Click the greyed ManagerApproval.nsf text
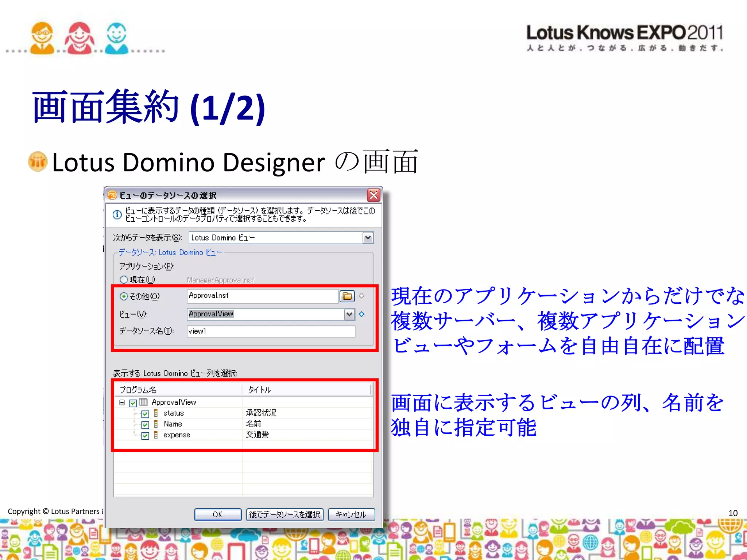This screenshot has height=560, width=747. coord(220,280)
